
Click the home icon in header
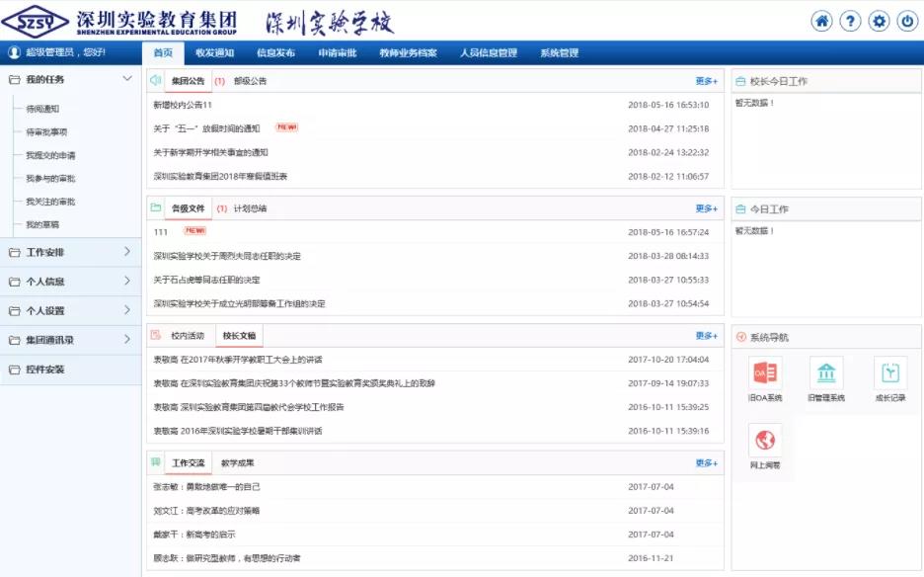pos(821,22)
